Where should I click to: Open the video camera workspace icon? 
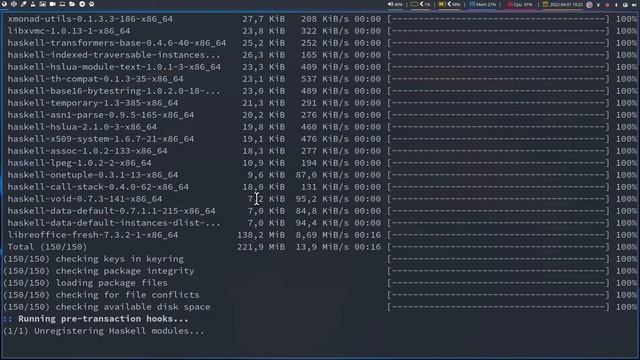tap(53, 4)
